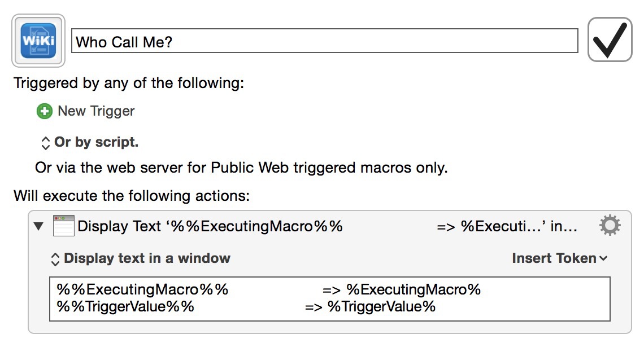Click the up-down arrows beside "Or by script."

tap(46, 143)
